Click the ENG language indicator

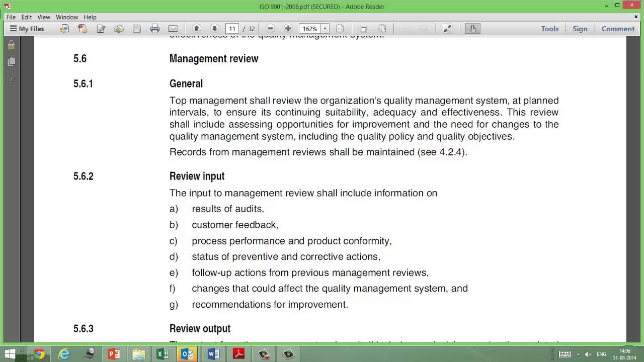pos(602,354)
